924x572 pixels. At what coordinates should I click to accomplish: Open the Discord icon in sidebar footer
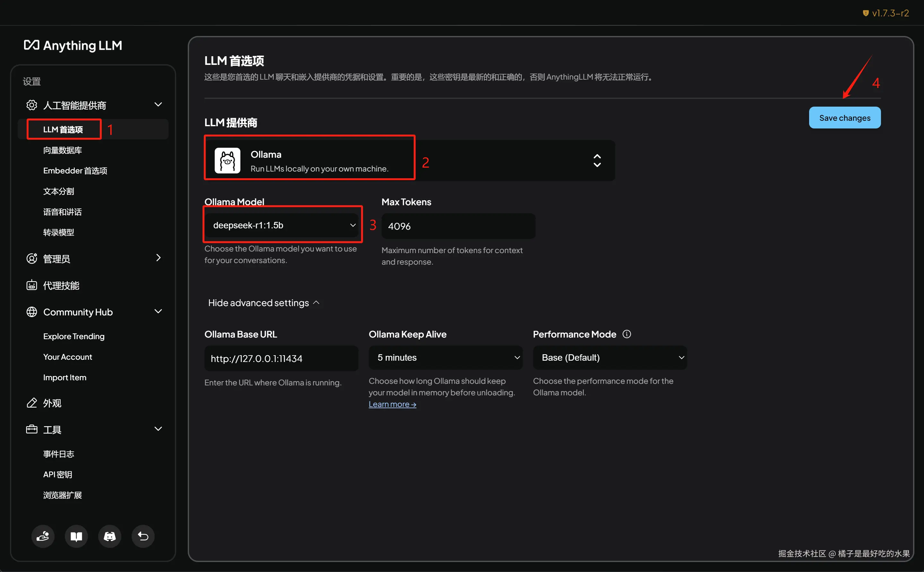(110, 536)
